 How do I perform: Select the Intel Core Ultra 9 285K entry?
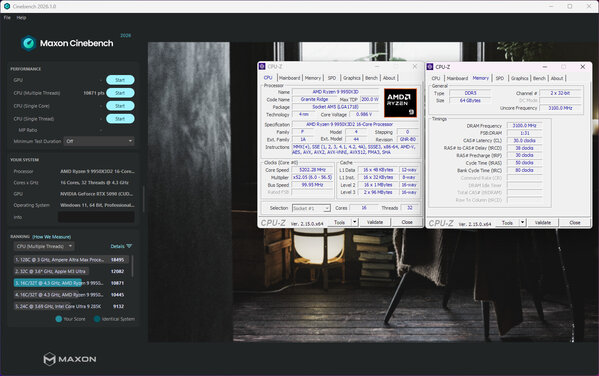[x=71, y=306]
